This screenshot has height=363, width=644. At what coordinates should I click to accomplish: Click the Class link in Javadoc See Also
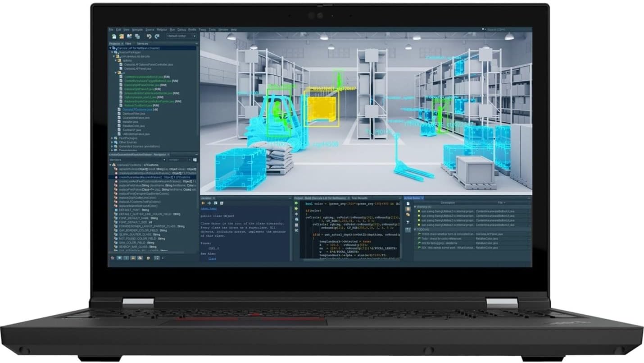[213, 258]
